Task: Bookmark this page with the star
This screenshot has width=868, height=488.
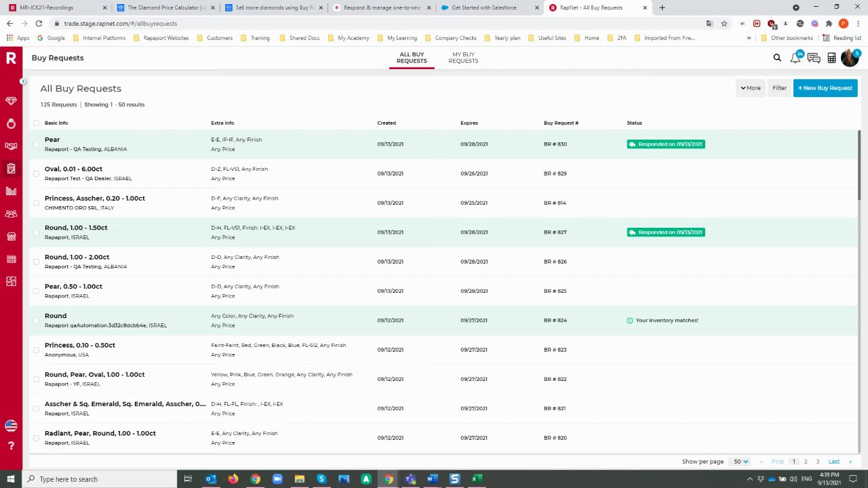Action: pos(724,23)
